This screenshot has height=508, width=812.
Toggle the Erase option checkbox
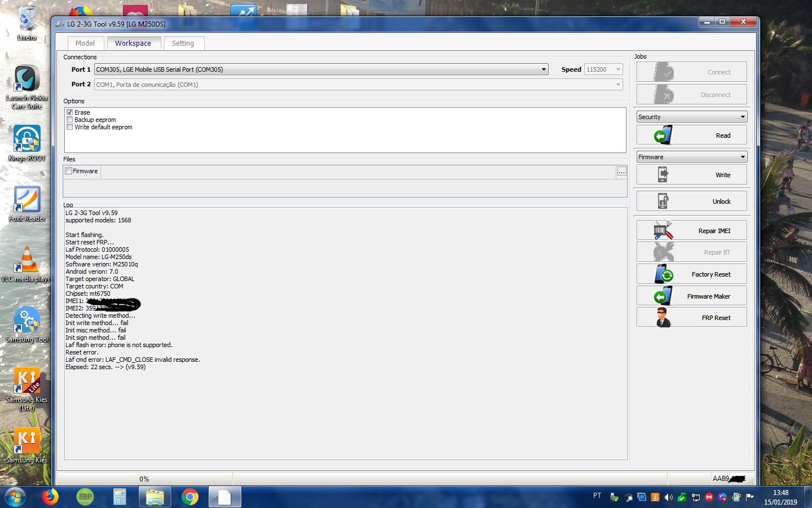tap(69, 112)
